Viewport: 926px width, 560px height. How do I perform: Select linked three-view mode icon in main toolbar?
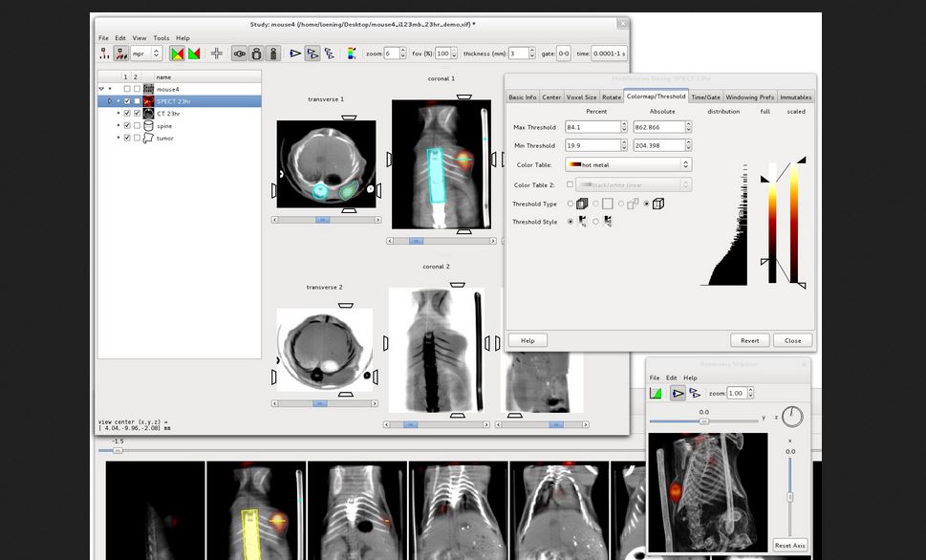(x=329, y=54)
